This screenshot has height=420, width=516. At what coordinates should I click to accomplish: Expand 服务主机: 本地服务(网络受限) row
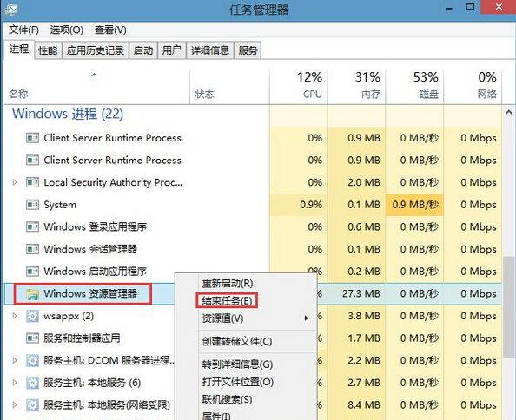[x=15, y=405]
